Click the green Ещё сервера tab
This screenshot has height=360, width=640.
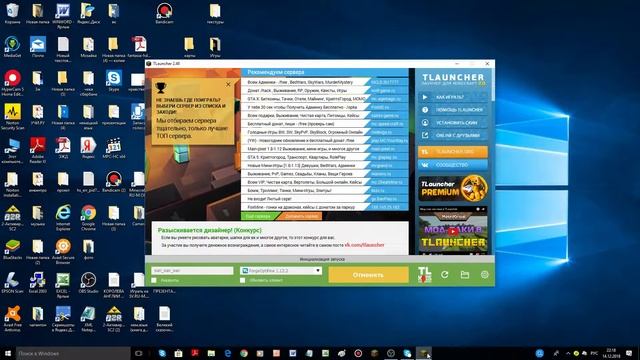(259, 216)
